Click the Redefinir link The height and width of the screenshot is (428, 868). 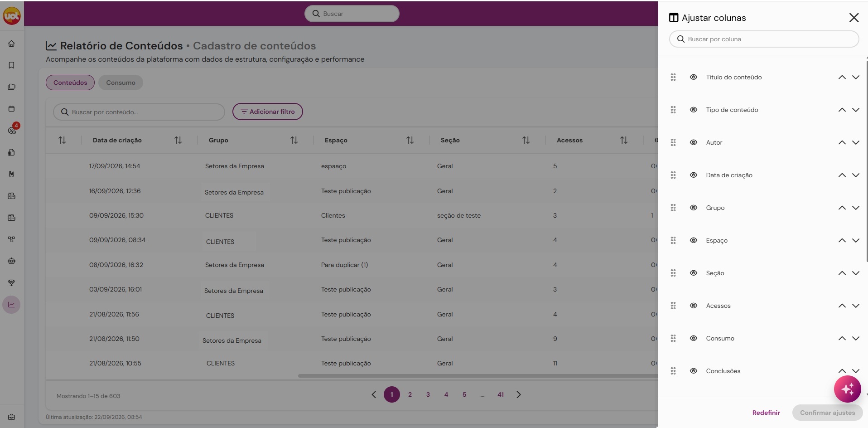[766, 413]
